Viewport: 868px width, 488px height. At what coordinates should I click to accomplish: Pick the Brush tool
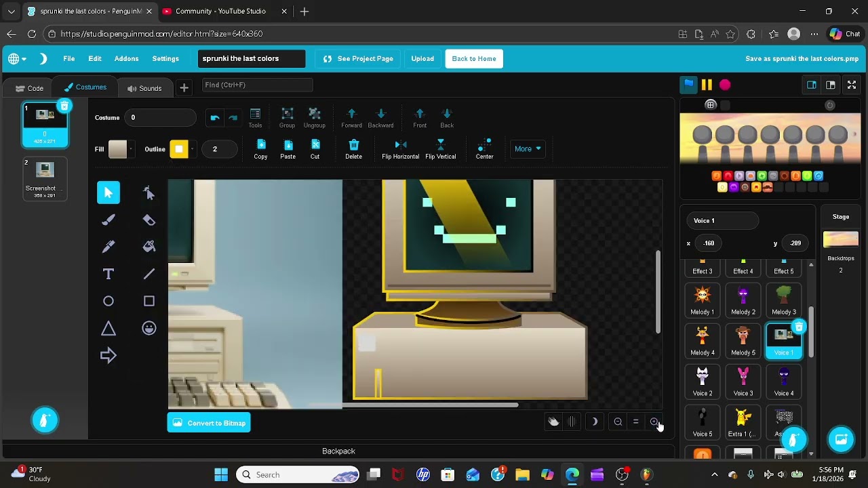click(108, 220)
